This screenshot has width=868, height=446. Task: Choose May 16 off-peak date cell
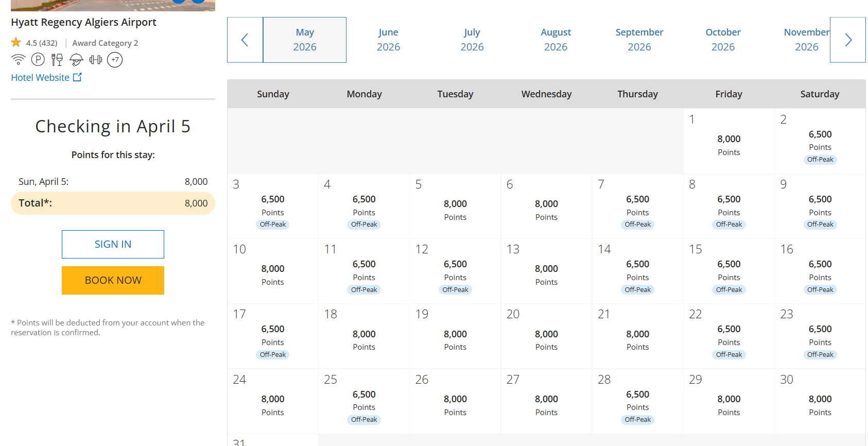(x=820, y=271)
